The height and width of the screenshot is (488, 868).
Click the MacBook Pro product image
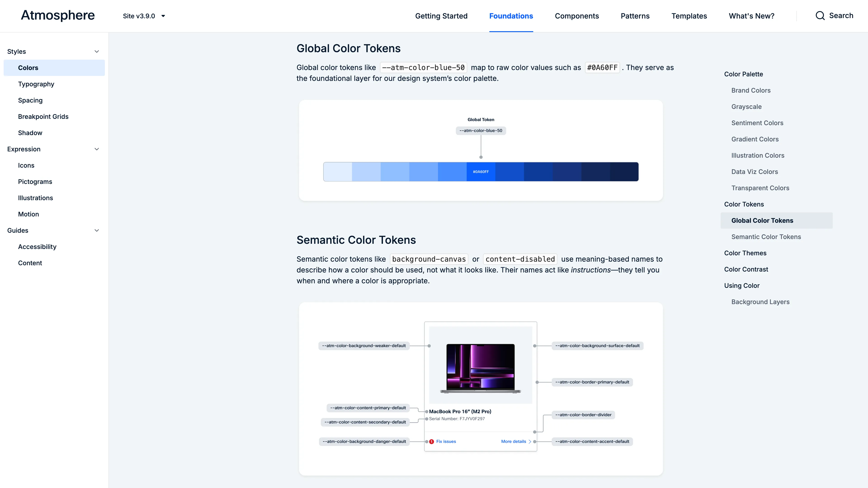point(481,368)
